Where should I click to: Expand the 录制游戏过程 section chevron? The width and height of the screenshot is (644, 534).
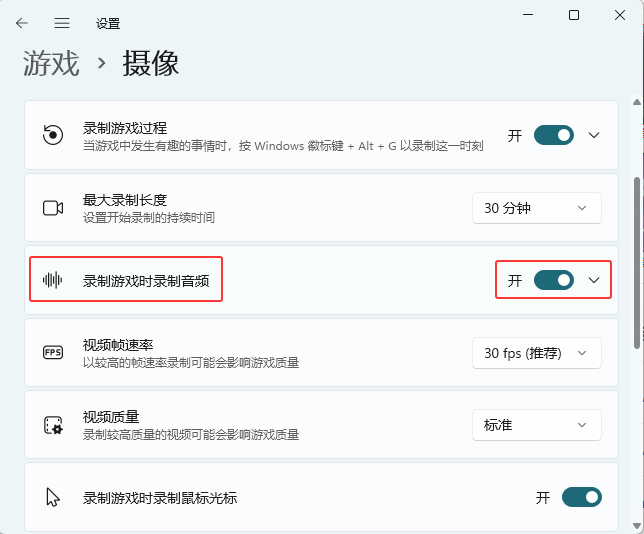(x=594, y=135)
